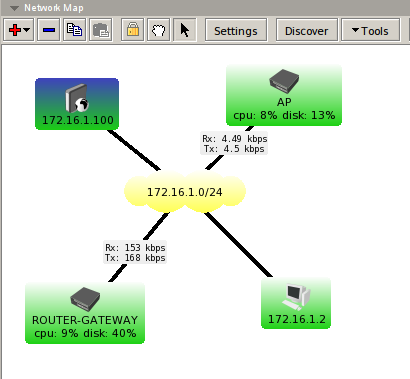Click the red plus add item icon
The image size is (410, 379).
(15, 30)
